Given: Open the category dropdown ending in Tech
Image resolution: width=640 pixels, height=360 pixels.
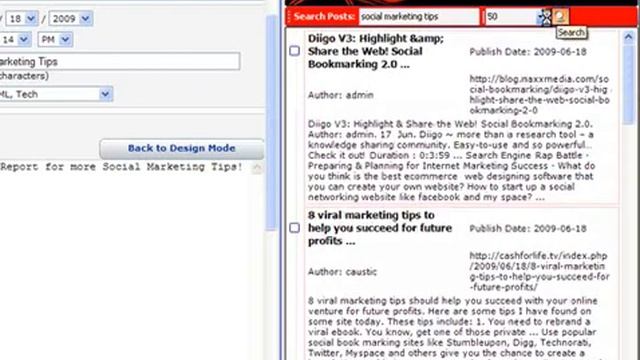Looking at the screenshot, I should pyautogui.click(x=56, y=94).
